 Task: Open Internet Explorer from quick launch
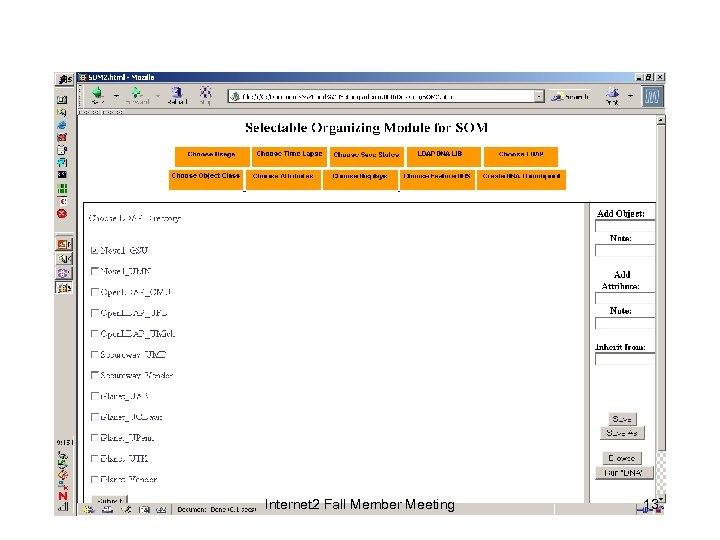pos(62,125)
